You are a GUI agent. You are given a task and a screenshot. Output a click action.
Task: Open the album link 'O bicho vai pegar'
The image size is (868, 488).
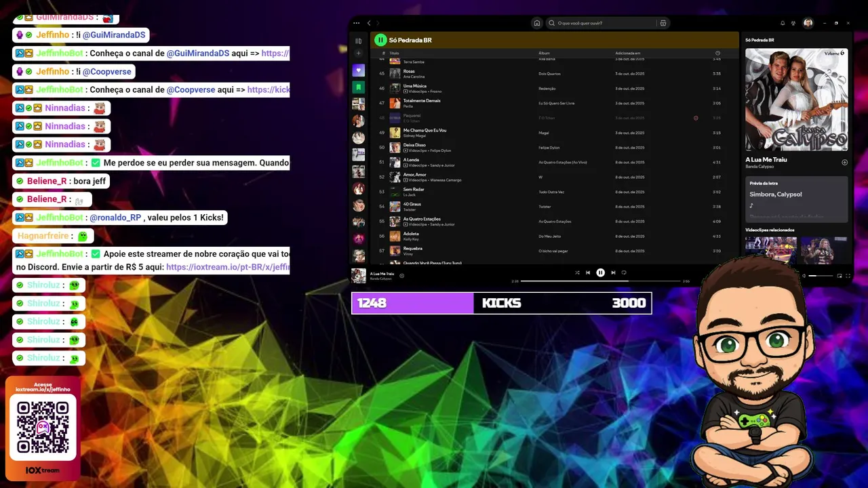pos(553,251)
